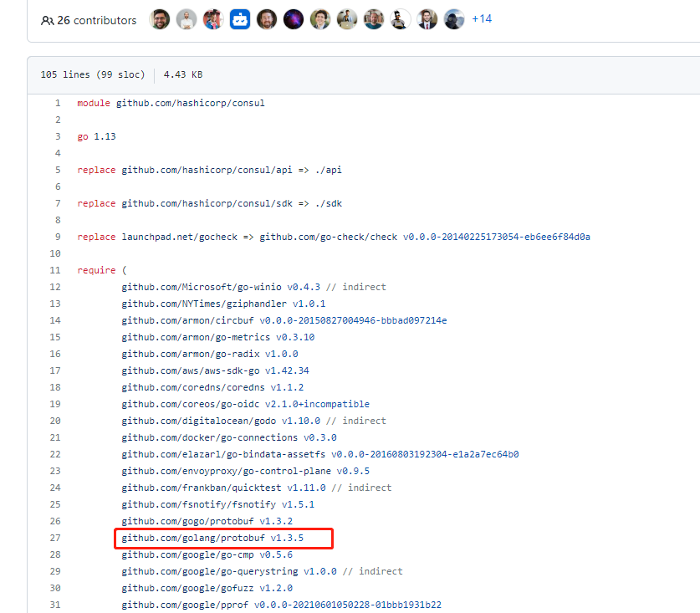Image resolution: width=700 pixels, height=613 pixels.
Task: Click github.com/google/go-cmp v0.5.6 line
Action: (x=207, y=555)
